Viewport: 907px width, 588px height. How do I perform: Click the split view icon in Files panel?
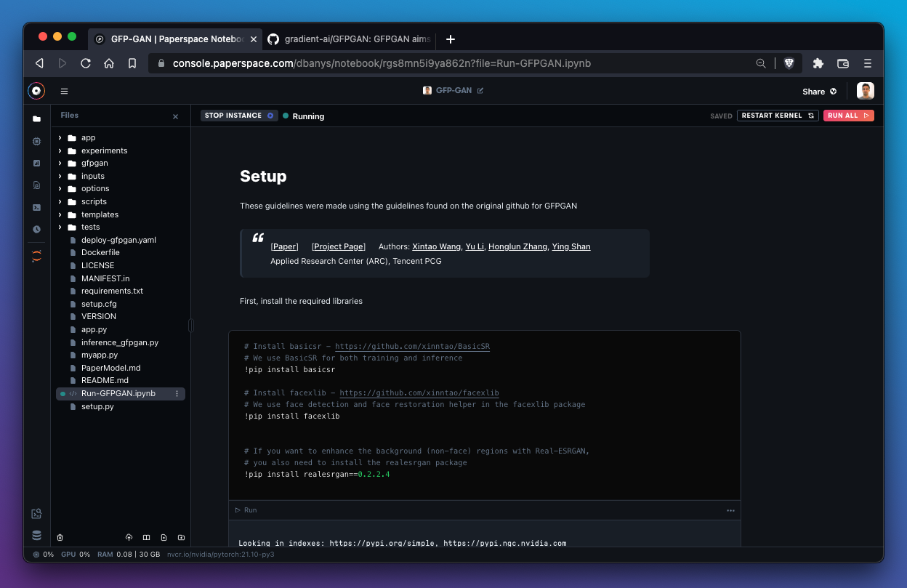(146, 537)
